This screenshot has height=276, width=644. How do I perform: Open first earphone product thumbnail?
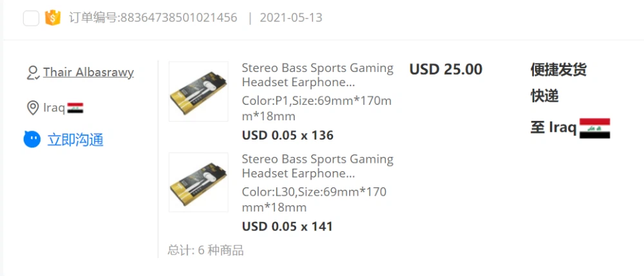pos(198,91)
